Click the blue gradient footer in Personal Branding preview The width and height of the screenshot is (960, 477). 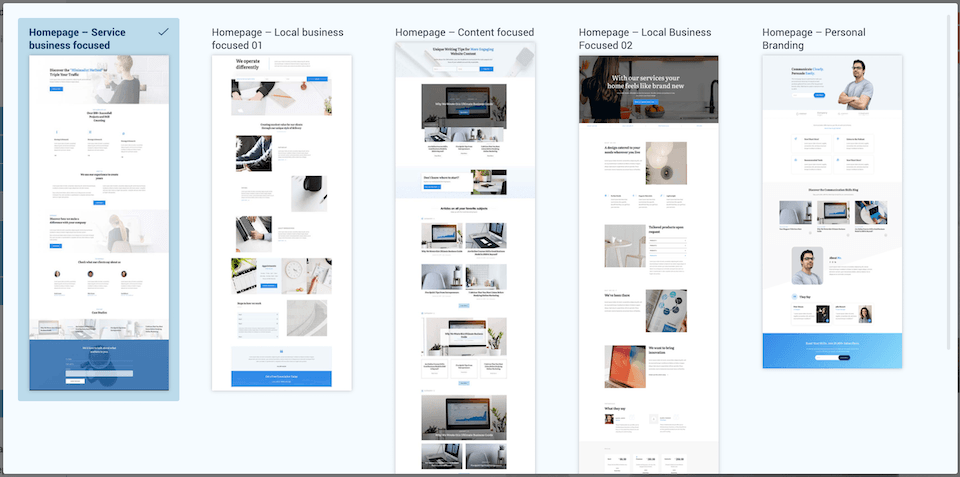pyautogui.click(x=832, y=350)
